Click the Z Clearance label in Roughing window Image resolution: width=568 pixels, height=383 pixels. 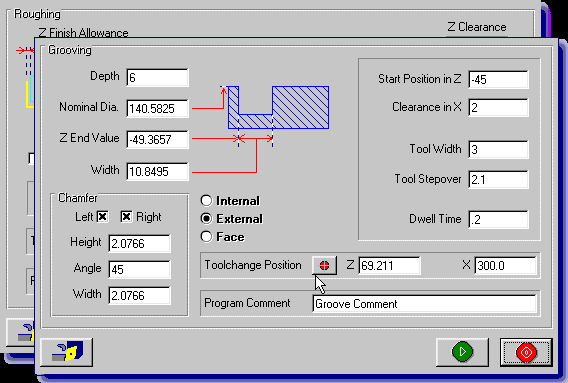point(477,27)
